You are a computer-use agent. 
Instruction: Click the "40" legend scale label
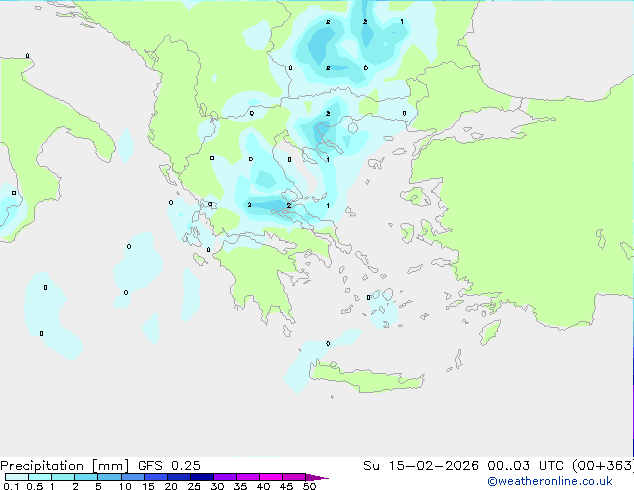tap(263, 486)
